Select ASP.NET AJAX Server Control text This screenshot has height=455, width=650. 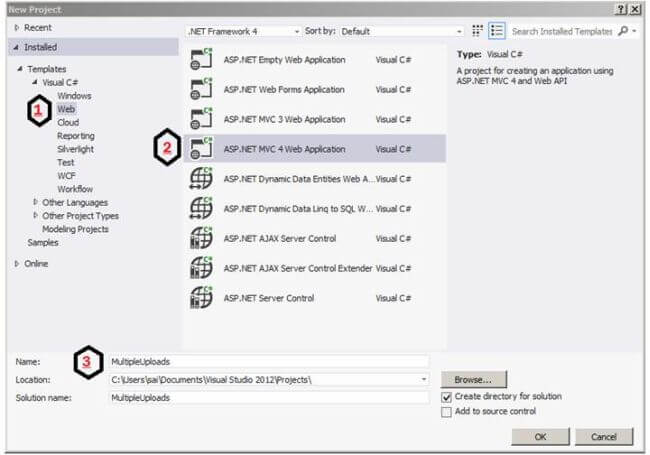(280, 239)
